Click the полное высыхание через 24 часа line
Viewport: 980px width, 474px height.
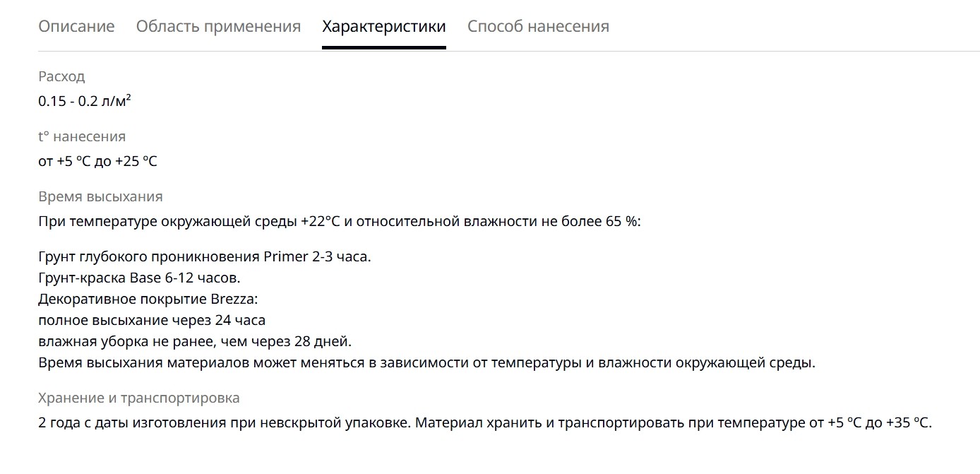[152, 320]
